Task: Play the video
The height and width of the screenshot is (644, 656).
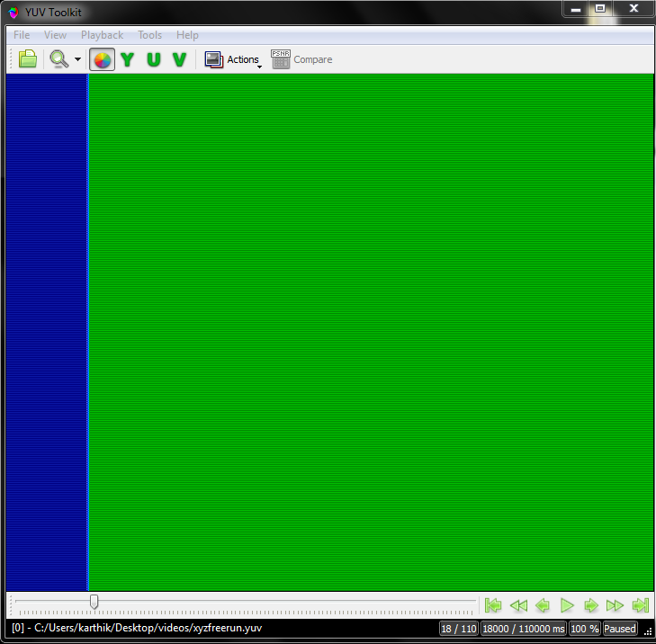Action: point(567,605)
